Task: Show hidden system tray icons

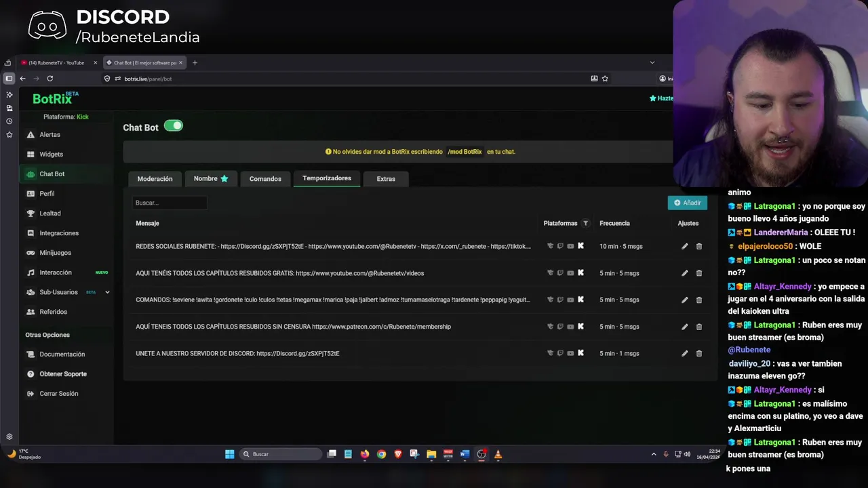Action: 654,454
